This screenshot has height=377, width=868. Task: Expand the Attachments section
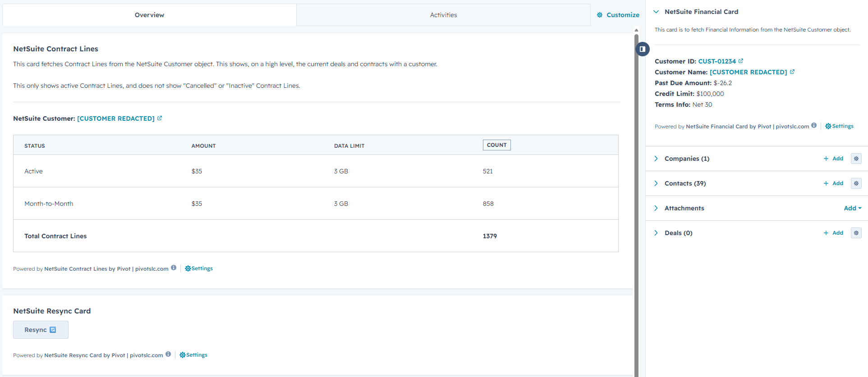point(656,208)
